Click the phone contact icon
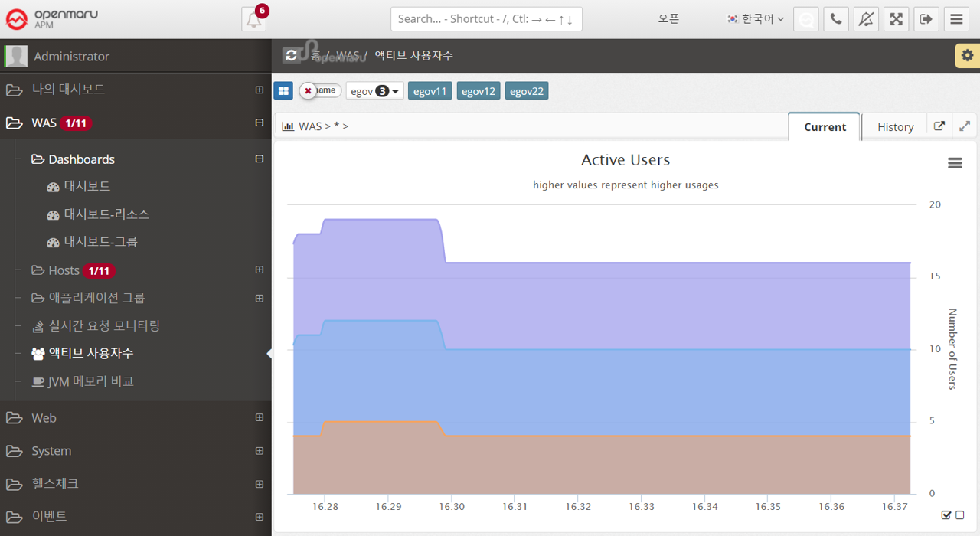 (836, 19)
